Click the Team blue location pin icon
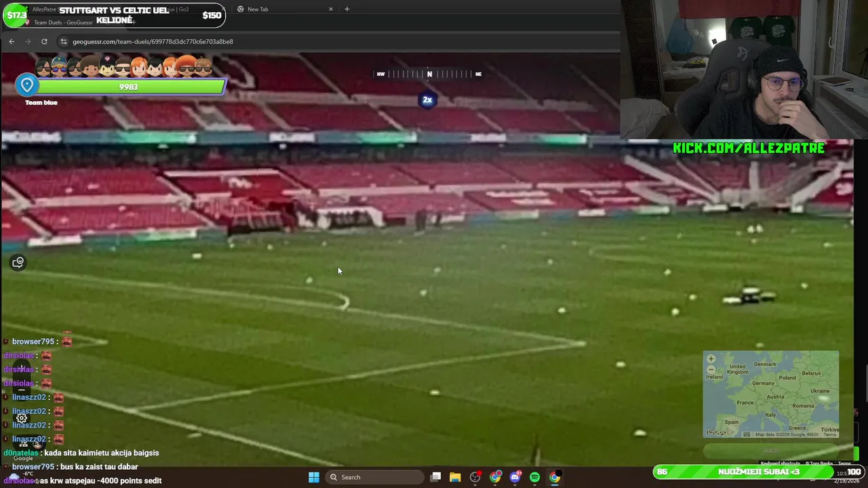The width and height of the screenshot is (868, 488). tap(27, 85)
